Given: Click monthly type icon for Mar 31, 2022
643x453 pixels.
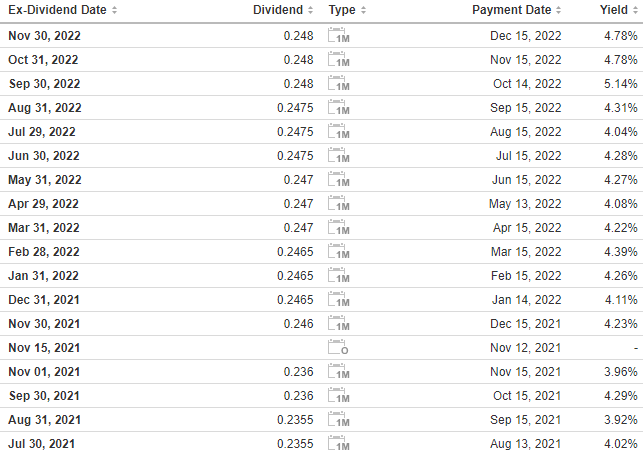Looking at the screenshot, I should (x=339, y=228).
